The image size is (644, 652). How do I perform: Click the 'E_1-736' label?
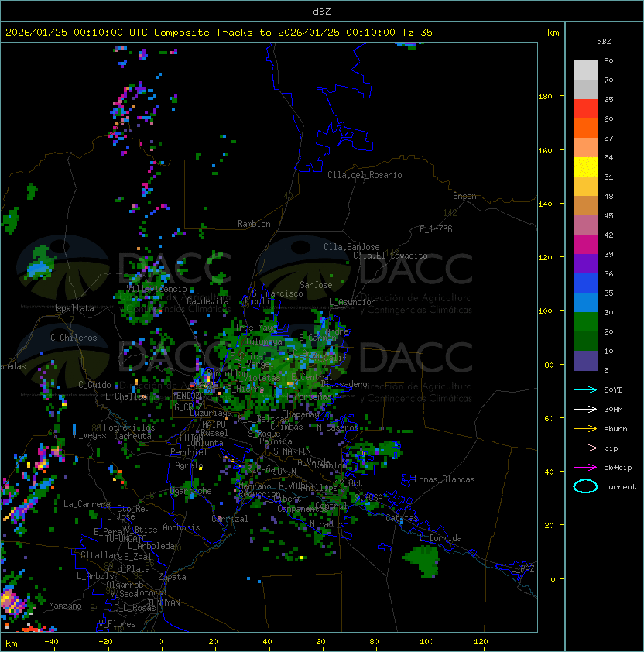(436, 229)
